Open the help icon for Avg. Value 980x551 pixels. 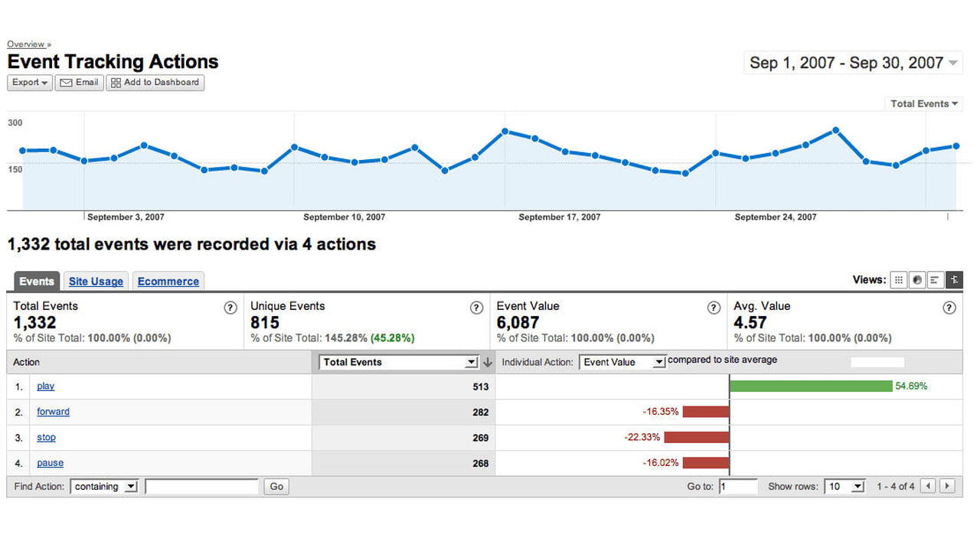tap(949, 308)
